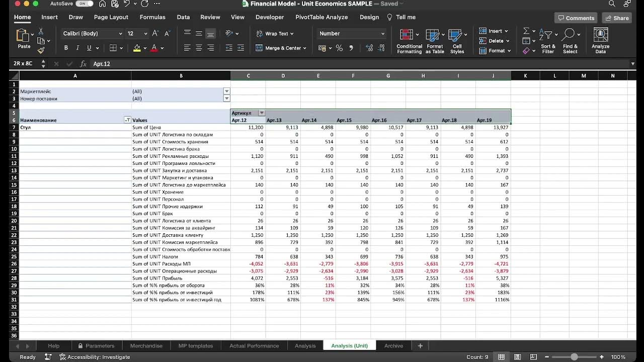Screen dimensions: 644x362
Task: Click the Copy icon in clipboard group
Action: [41, 41]
